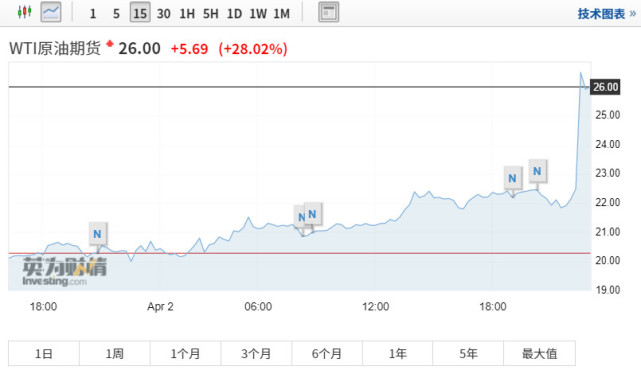Select the 1年 time range
The height and width of the screenshot is (374, 641).
397,353
